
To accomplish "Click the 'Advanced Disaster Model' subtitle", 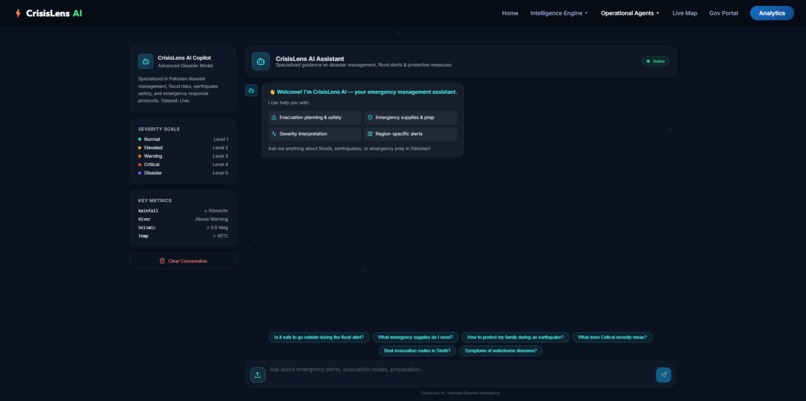I will 185,66.
